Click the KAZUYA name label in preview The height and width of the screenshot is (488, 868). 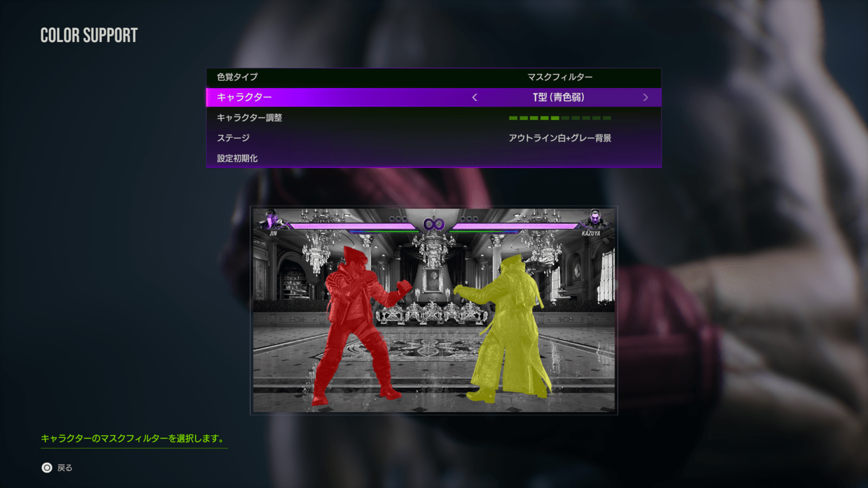click(x=591, y=233)
